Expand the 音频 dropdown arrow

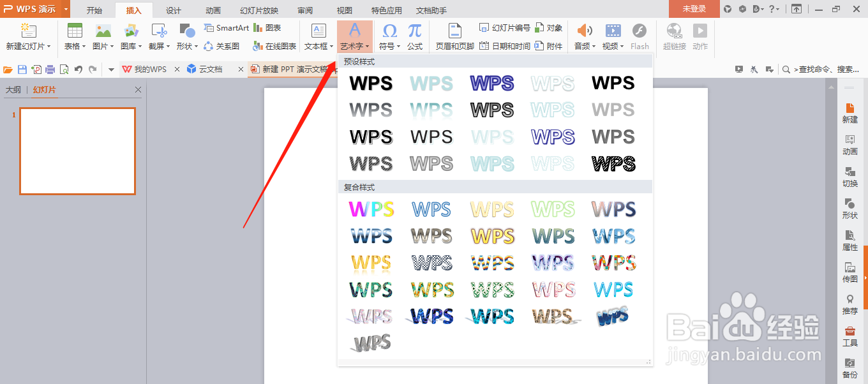(594, 47)
